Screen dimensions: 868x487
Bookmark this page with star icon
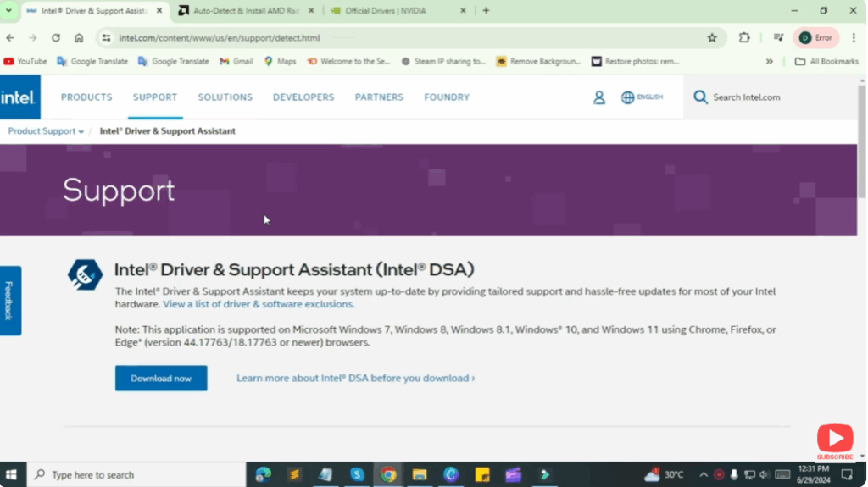pos(712,38)
